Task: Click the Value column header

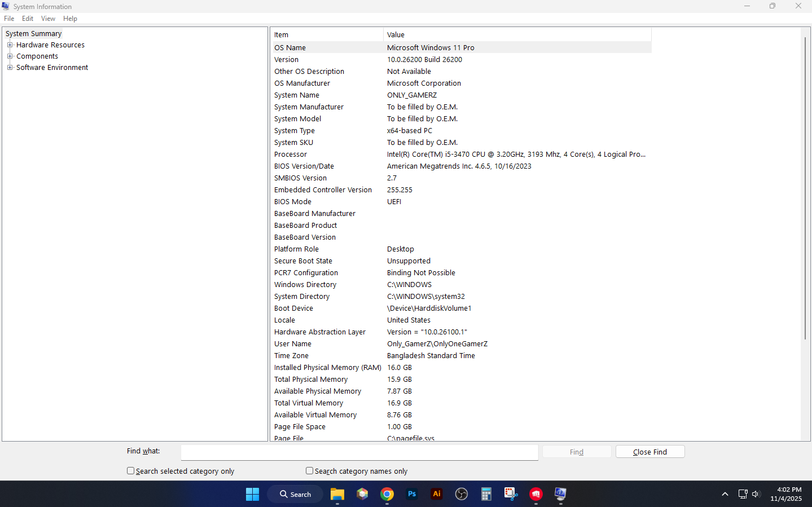Action: pos(517,35)
